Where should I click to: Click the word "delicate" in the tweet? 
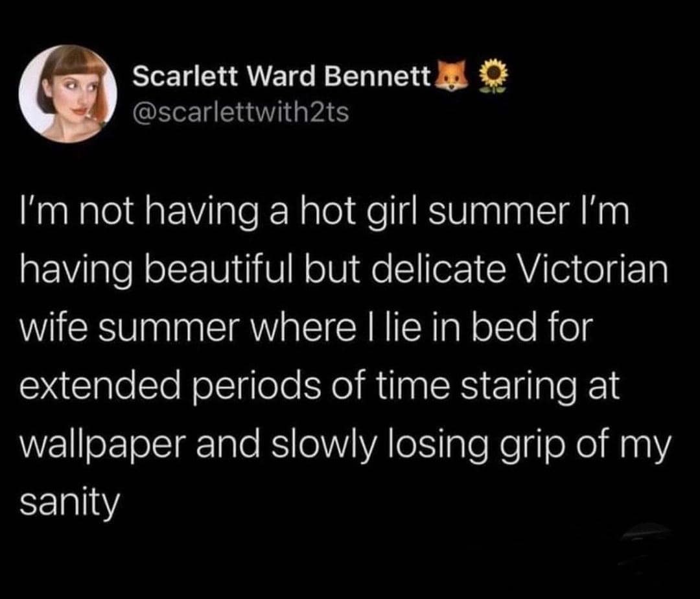point(436,270)
